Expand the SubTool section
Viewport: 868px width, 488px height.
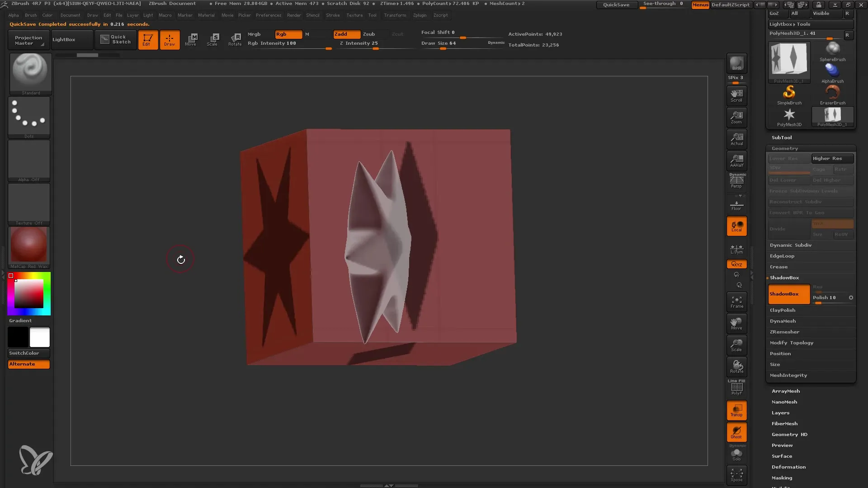(x=782, y=137)
